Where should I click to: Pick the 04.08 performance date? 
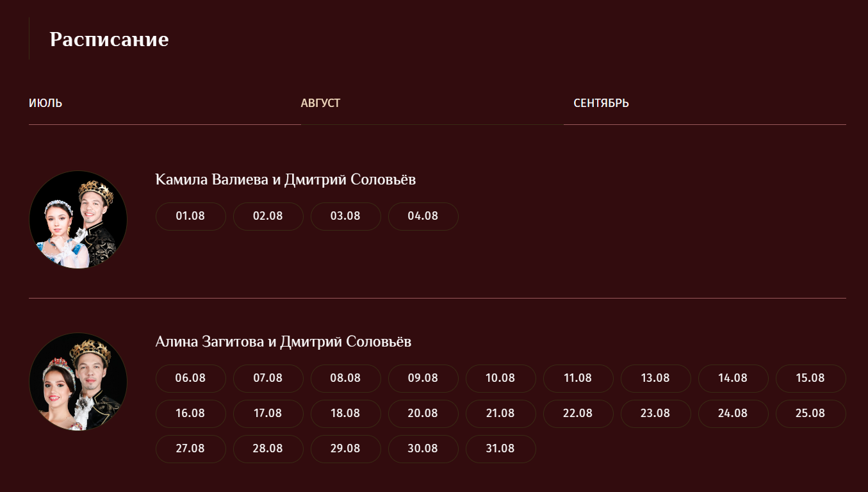pos(423,217)
